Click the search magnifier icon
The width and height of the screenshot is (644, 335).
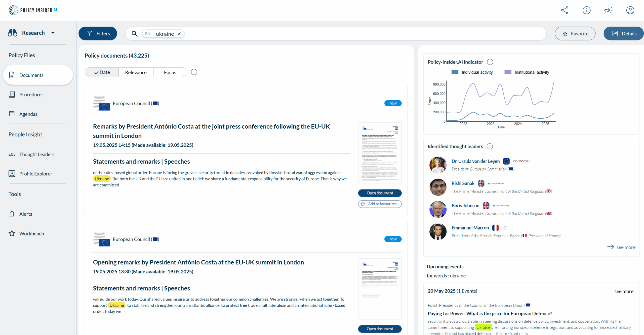(x=135, y=34)
